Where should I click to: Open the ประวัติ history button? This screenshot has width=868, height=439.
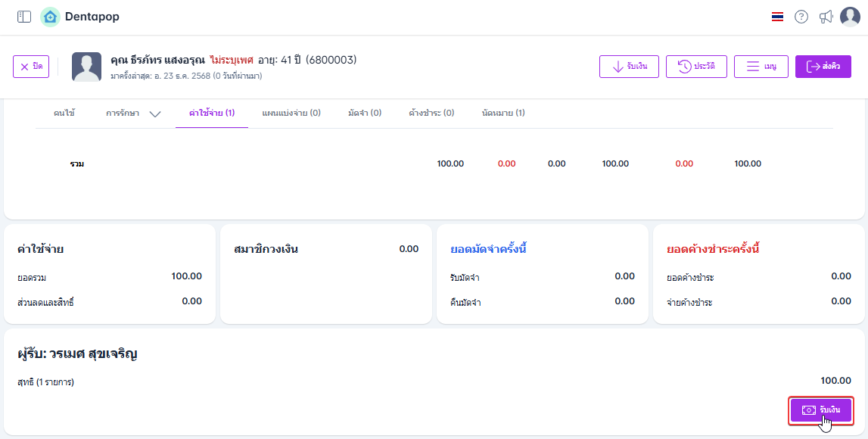coord(696,67)
